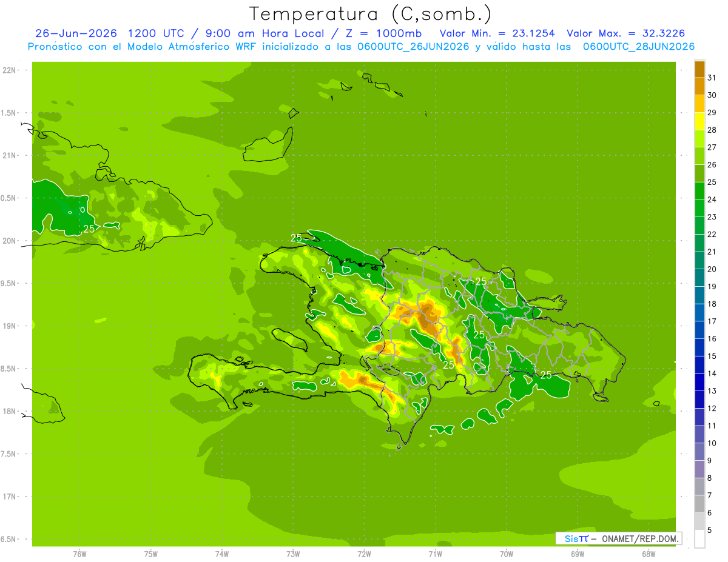Click the 'ONAMET/REP.DOM.' credit label
Screen dimensions: 728x562
pos(640,538)
